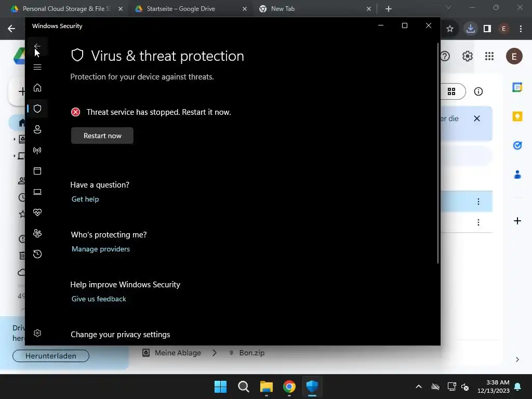Open File Explorer from taskbar
This screenshot has height=399, width=532.
pos(267,387)
